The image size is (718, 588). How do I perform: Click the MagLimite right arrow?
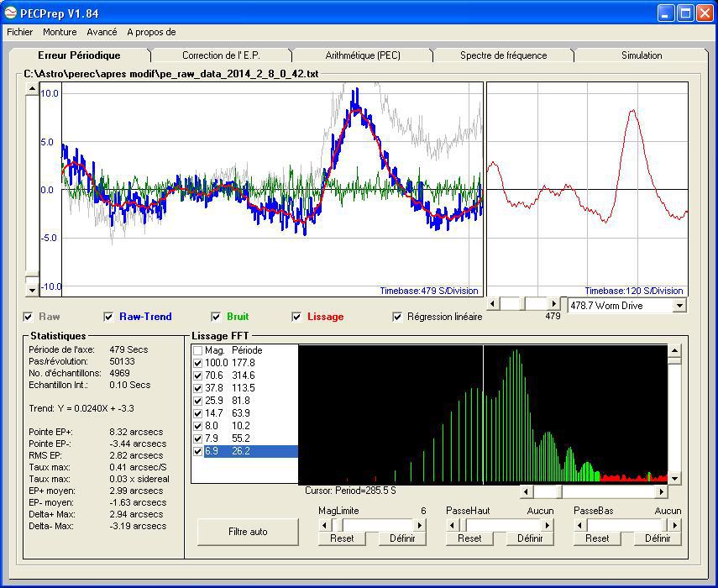[420, 525]
